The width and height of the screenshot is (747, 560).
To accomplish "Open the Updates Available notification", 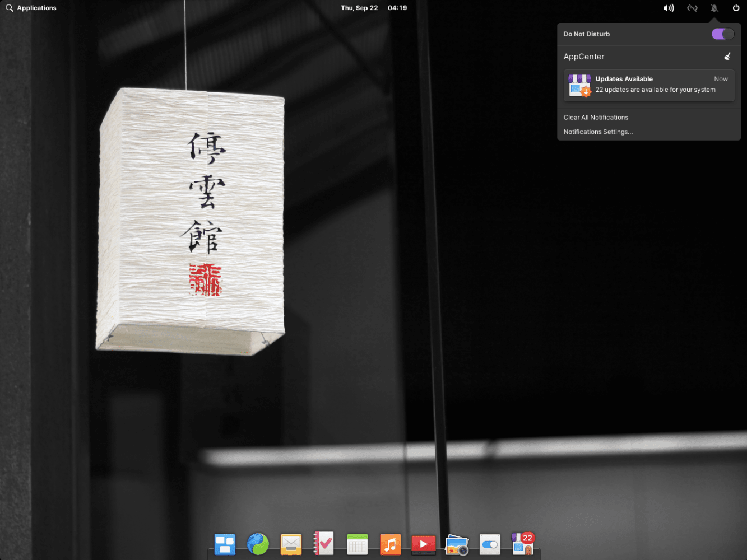I will click(648, 85).
